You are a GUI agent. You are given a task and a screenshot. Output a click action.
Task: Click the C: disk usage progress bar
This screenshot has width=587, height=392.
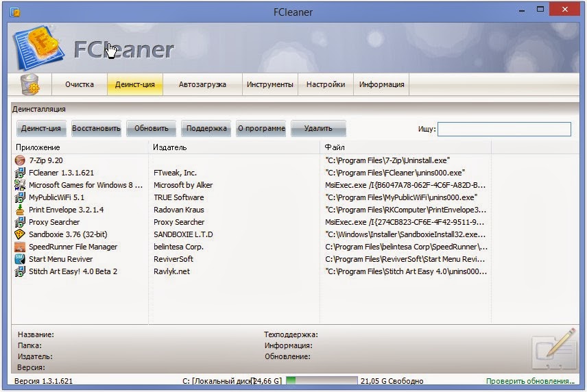pyautogui.click(x=322, y=381)
